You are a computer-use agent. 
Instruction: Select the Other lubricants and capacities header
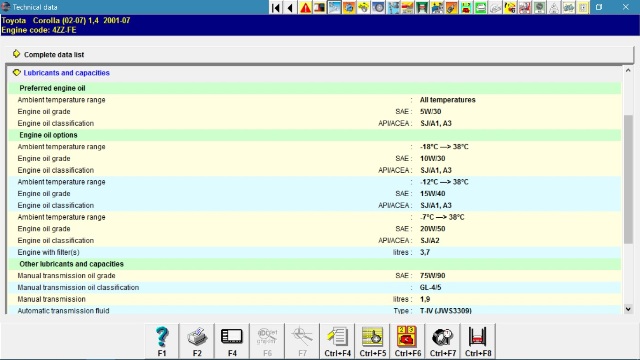(314, 264)
